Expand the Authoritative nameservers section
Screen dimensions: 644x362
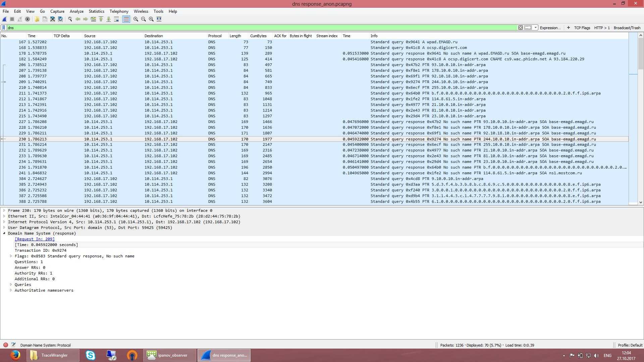(x=11, y=290)
